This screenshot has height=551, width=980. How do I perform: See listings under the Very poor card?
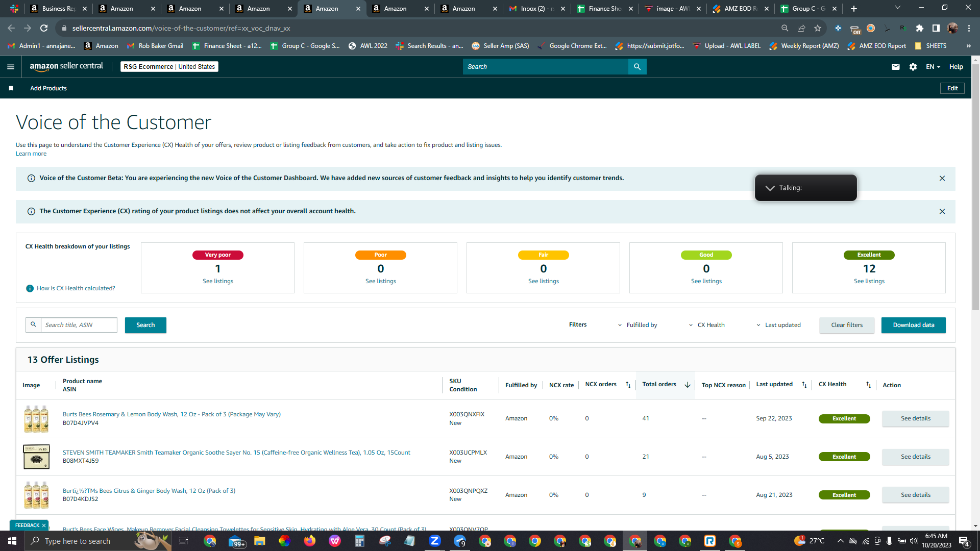[218, 282]
